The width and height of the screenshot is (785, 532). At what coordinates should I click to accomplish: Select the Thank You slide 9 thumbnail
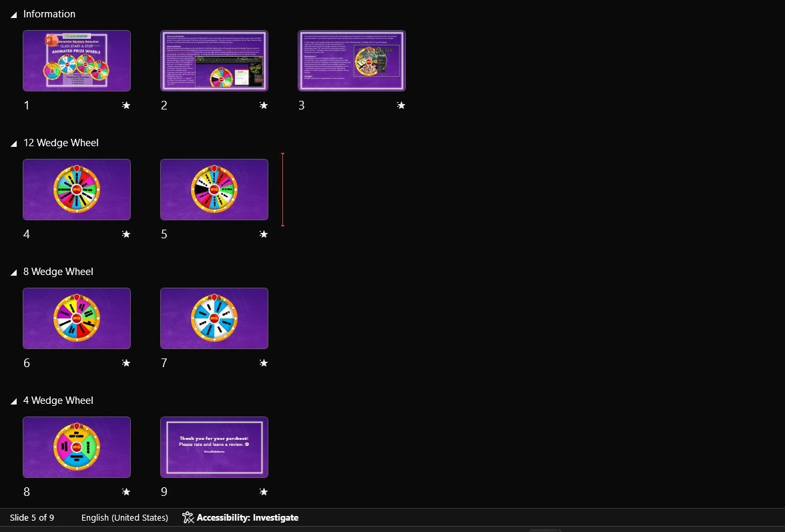(214, 447)
